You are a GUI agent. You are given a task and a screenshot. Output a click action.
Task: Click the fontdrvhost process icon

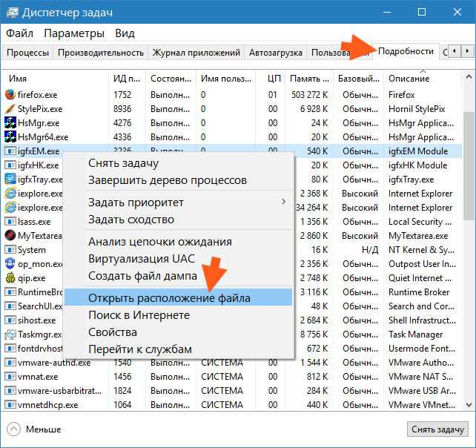click(x=10, y=349)
